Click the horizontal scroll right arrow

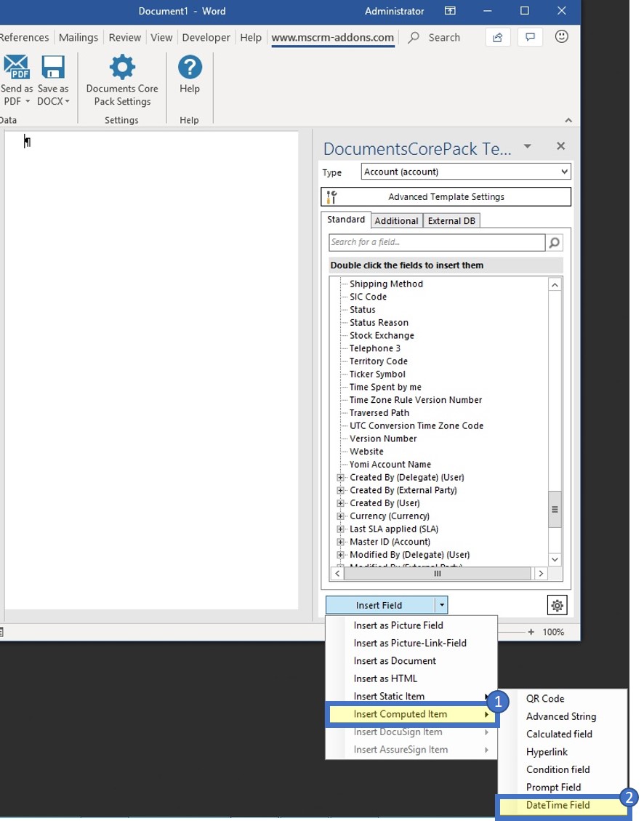tap(541, 574)
